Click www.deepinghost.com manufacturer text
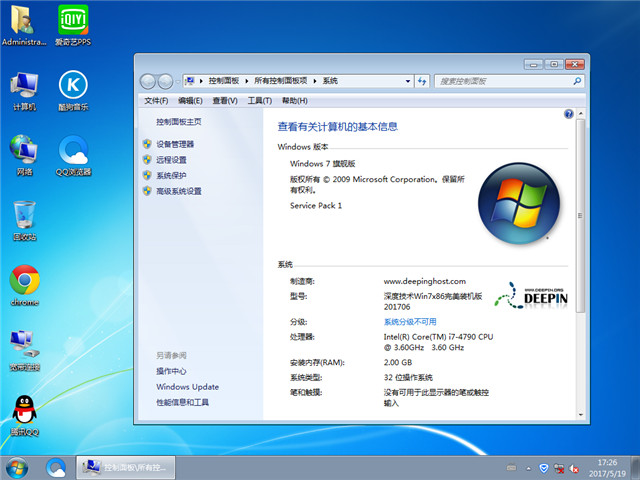The image size is (640, 480). click(x=424, y=281)
